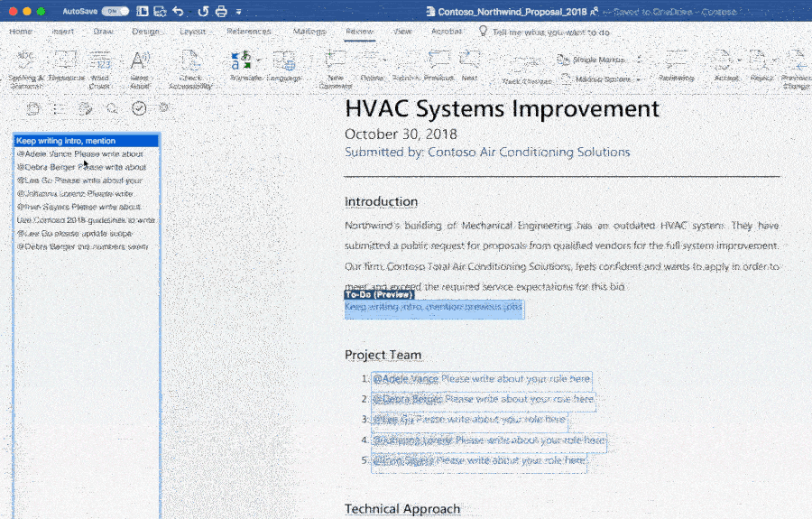Screen dimensions: 812x519
Task: Click the Reject change icon
Action: click(758, 60)
